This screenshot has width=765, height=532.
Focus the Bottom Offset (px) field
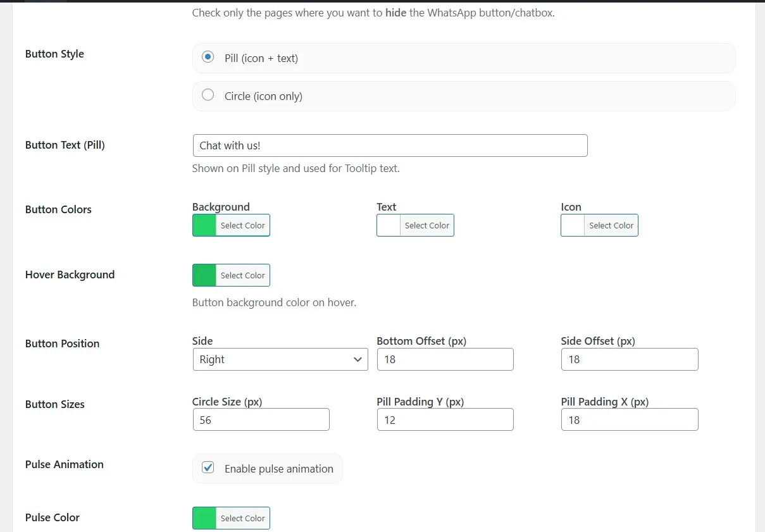(445, 359)
